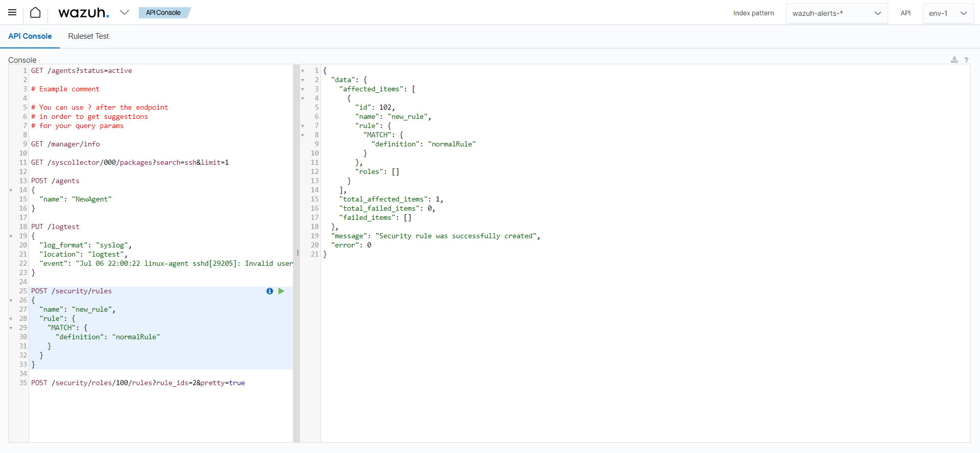This screenshot has width=980, height=453.
Task: Click the "log_format": "syslog" line
Action: point(86,245)
